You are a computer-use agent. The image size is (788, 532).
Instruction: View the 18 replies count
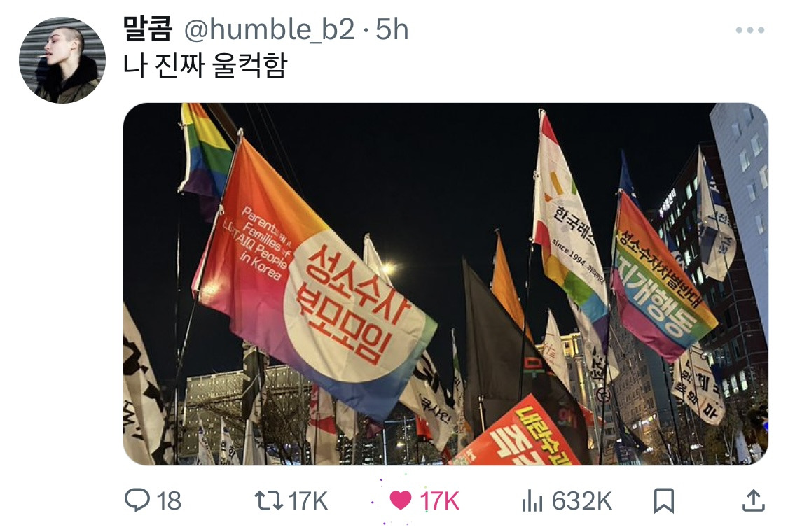pos(169,501)
